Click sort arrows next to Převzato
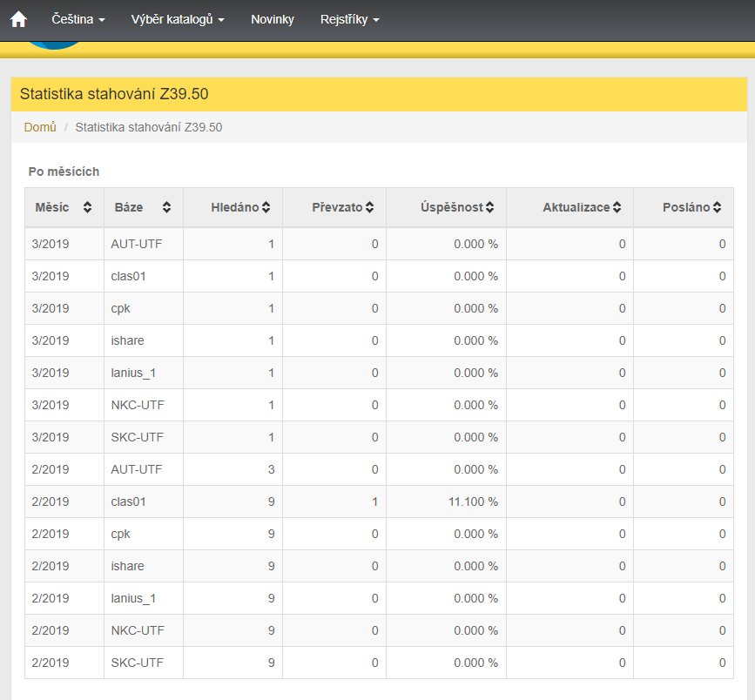The width and height of the screenshot is (755, 700). 369,208
